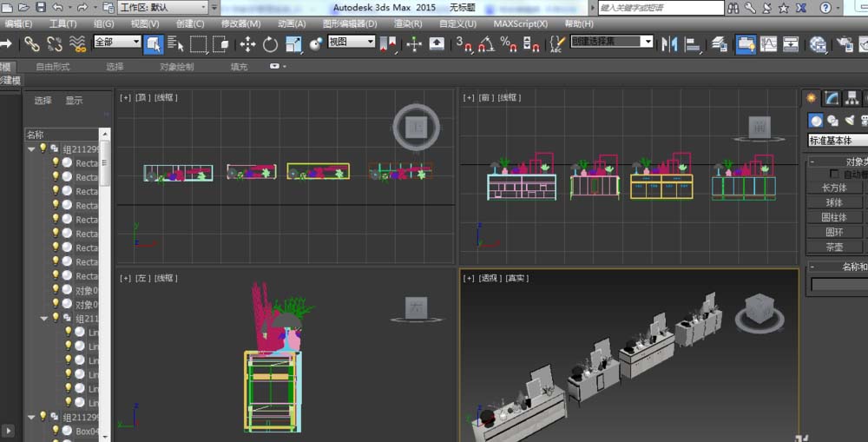Open the selection filter dropdown showing 全部
This screenshot has height=442, width=868.
117,42
